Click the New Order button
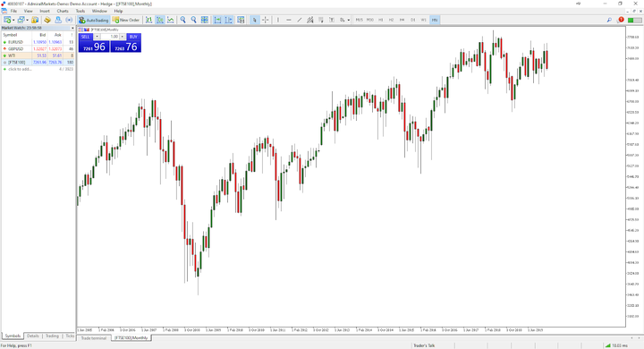This screenshot has width=644, height=349. coord(126,20)
